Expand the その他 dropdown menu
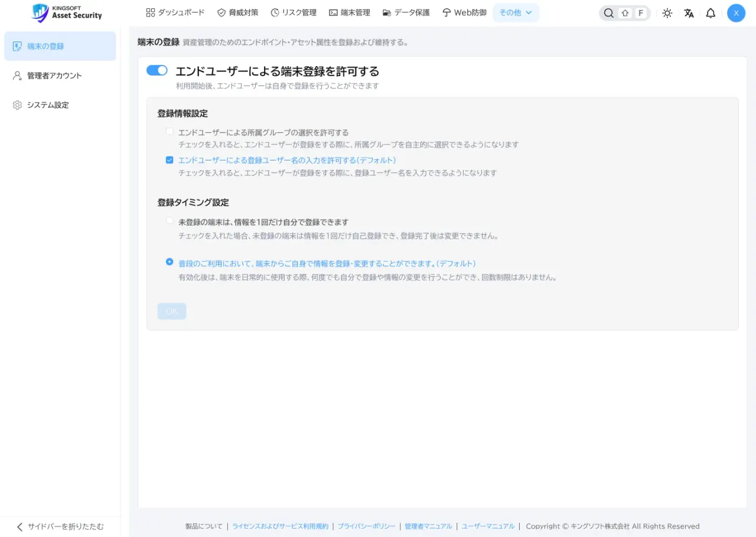Image resolution: width=756 pixels, height=537 pixels. [x=516, y=12]
